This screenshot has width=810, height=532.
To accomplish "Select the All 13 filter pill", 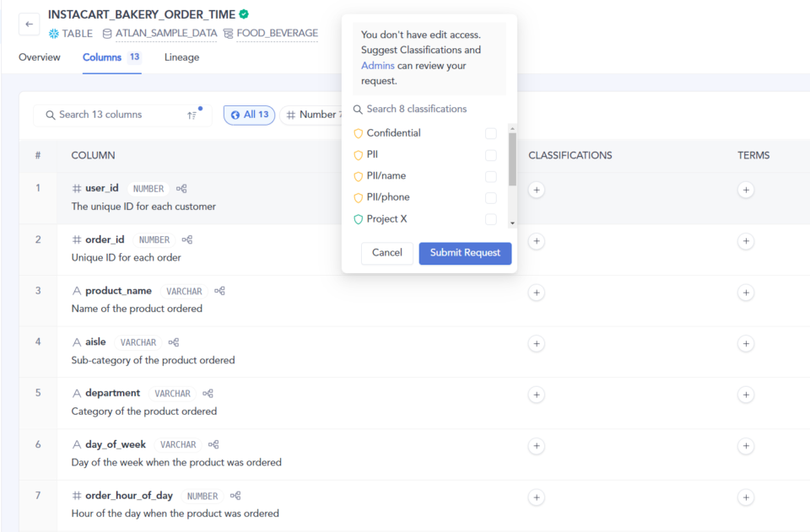I will point(249,115).
